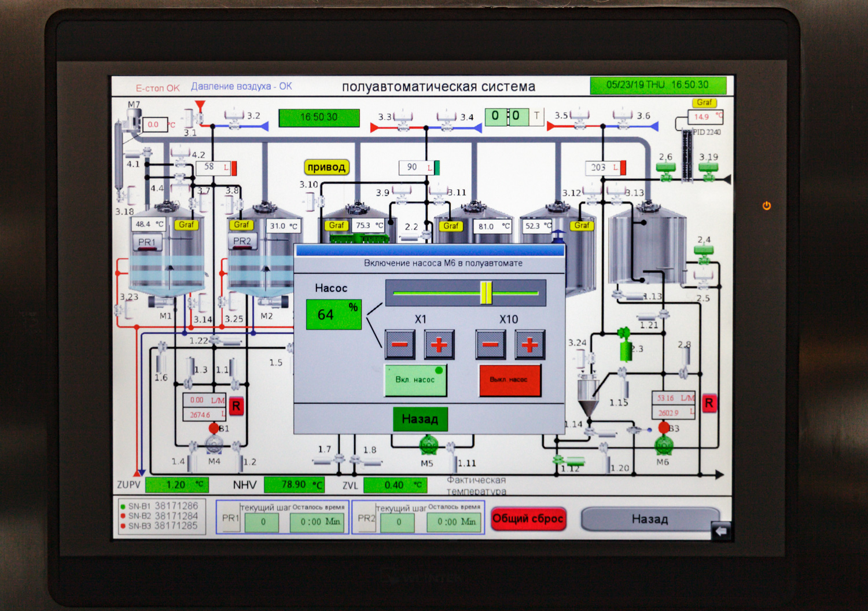
Task: Open Graf chart next to 14.9 °C reading
Action: 704,102
